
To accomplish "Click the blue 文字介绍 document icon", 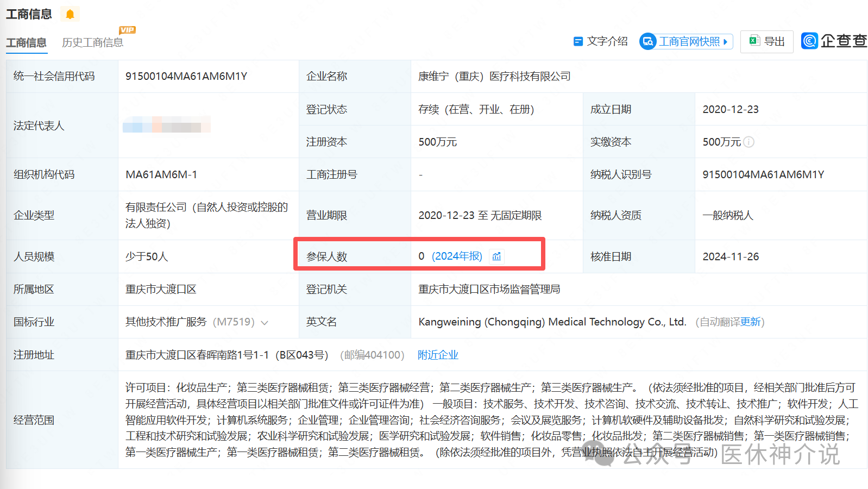I will [578, 42].
